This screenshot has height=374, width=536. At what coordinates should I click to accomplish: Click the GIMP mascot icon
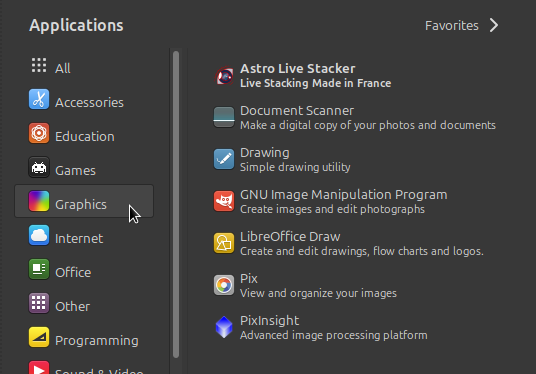(x=224, y=201)
